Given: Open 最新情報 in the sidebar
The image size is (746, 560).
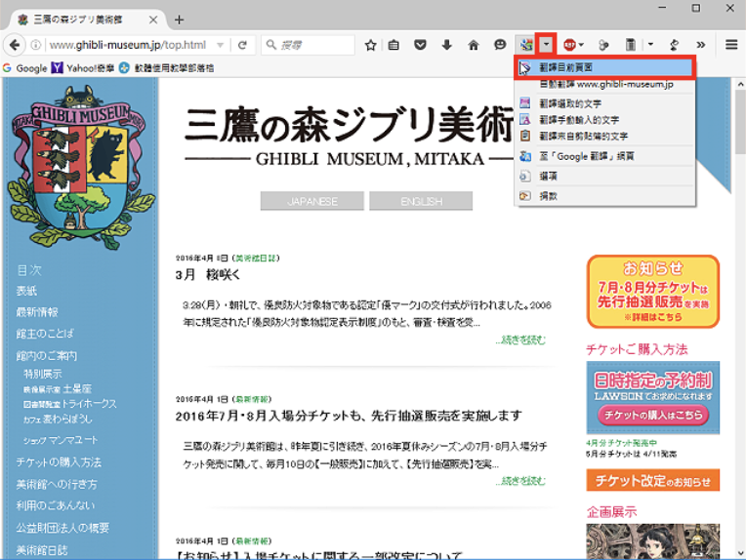Looking at the screenshot, I should 37,312.
